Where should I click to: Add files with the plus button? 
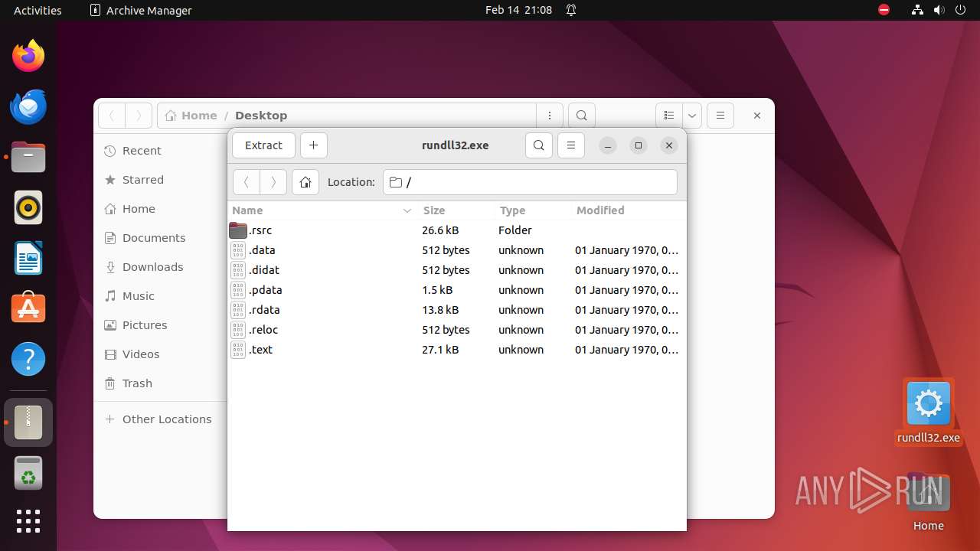point(314,145)
